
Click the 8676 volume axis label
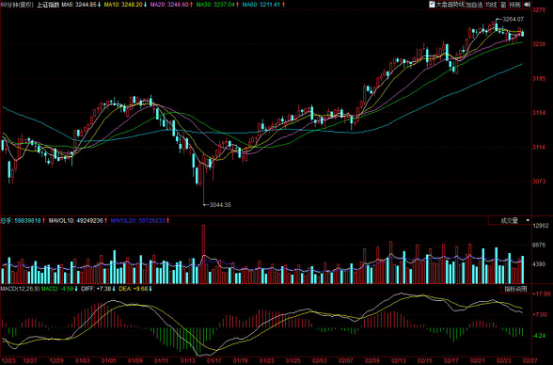(539, 245)
